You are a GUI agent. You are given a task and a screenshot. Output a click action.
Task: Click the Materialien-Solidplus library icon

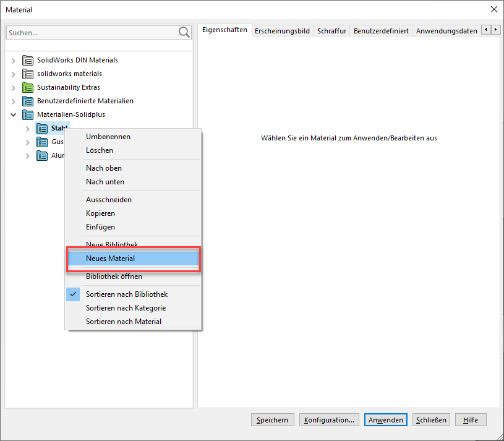pyautogui.click(x=28, y=115)
